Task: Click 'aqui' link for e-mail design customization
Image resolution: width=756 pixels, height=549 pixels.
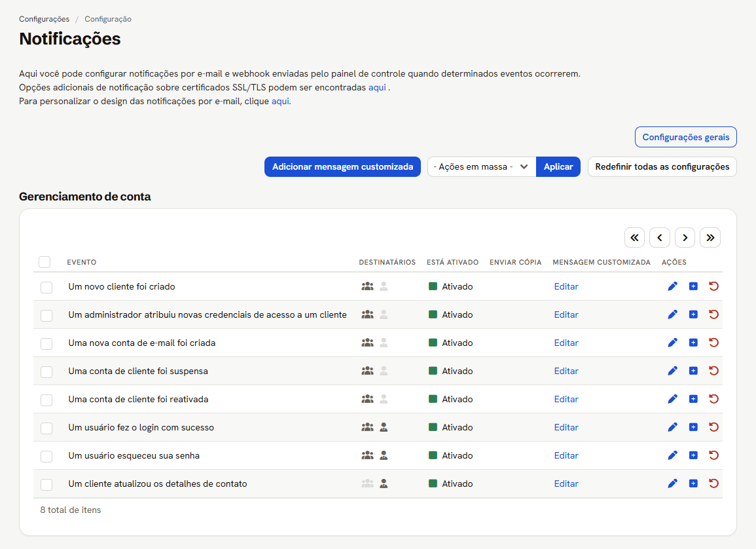Action: click(x=280, y=102)
